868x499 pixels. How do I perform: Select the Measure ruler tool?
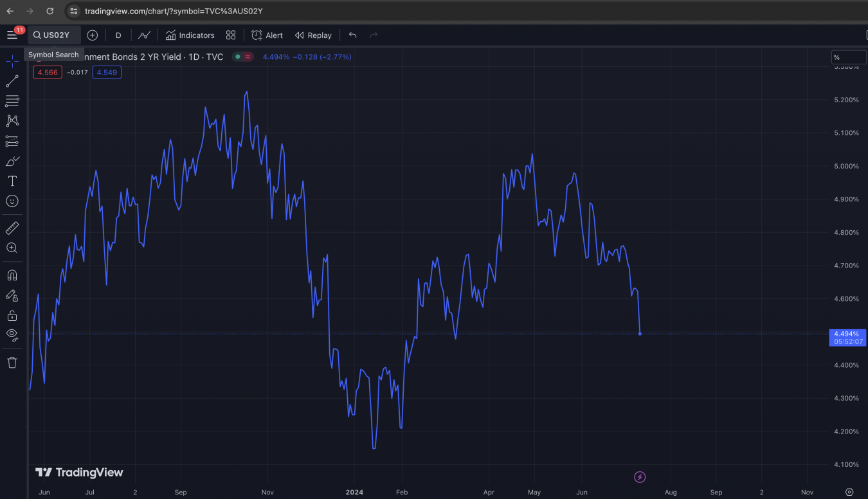12,228
